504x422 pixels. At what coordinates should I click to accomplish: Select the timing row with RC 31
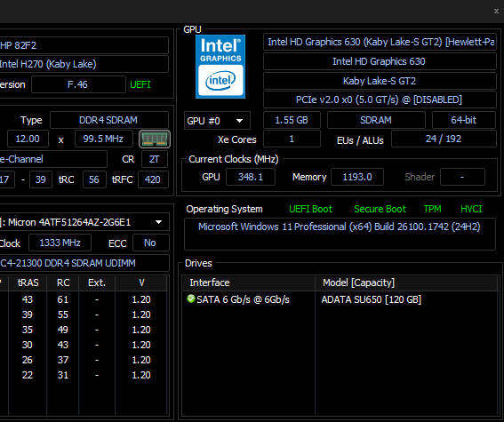click(84, 375)
